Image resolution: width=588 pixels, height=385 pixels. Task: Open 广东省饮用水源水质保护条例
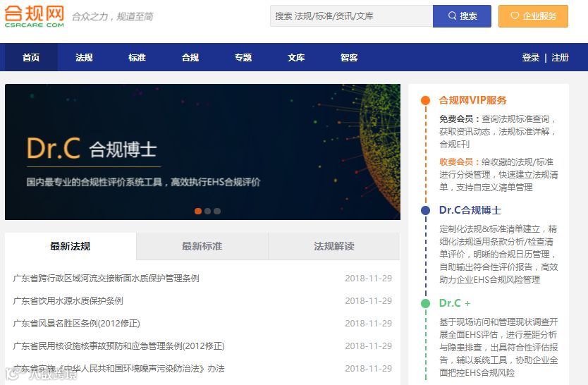(68, 300)
